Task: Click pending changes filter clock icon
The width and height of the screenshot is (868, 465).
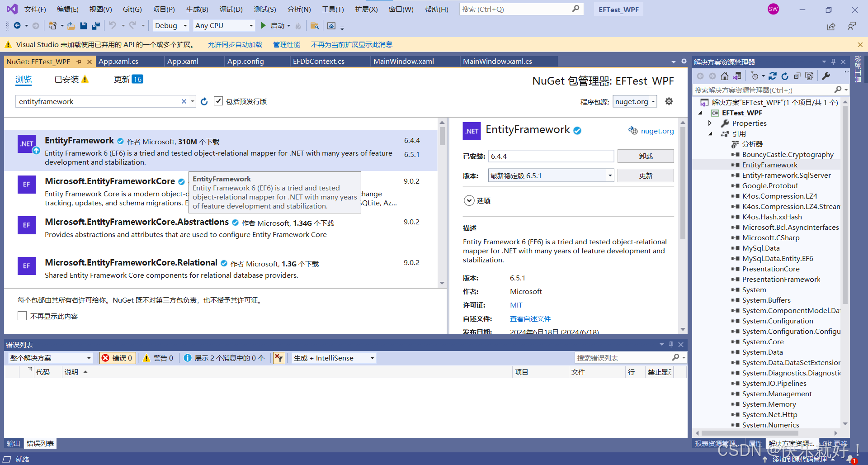Action: [x=755, y=76]
